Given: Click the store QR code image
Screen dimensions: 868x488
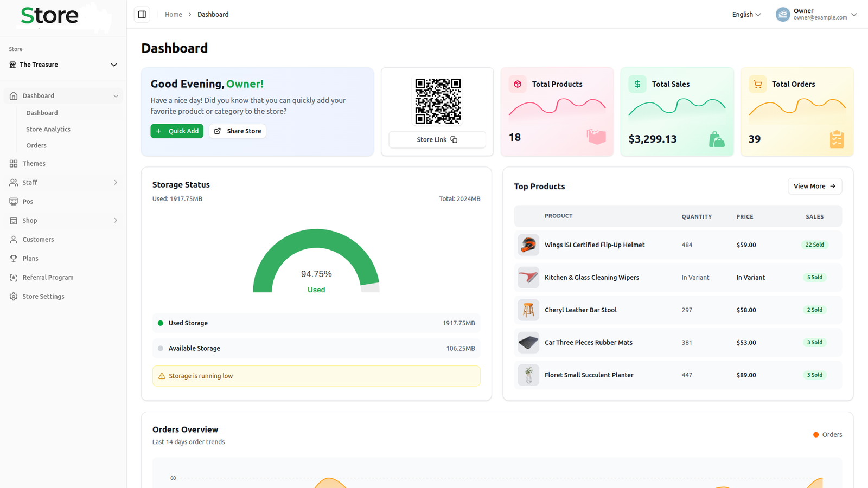Looking at the screenshot, I should [x=438, y=101].
